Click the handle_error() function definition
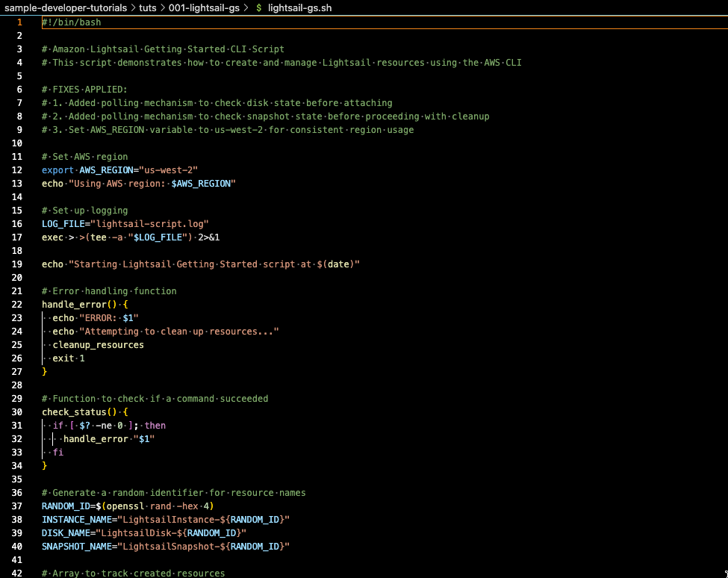Viewport: 728px width, 578px height. tap(84, 305)
